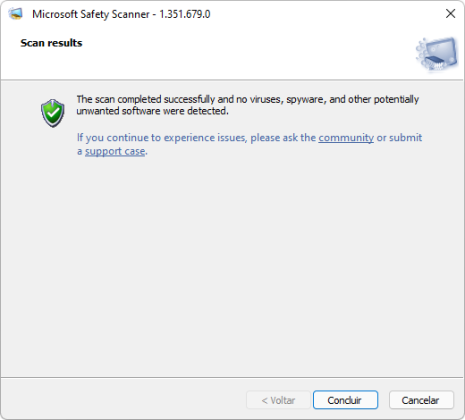This screenshot has height=420, width=465.
Task: Click the empty gray results area
Action: click(232, 267)
